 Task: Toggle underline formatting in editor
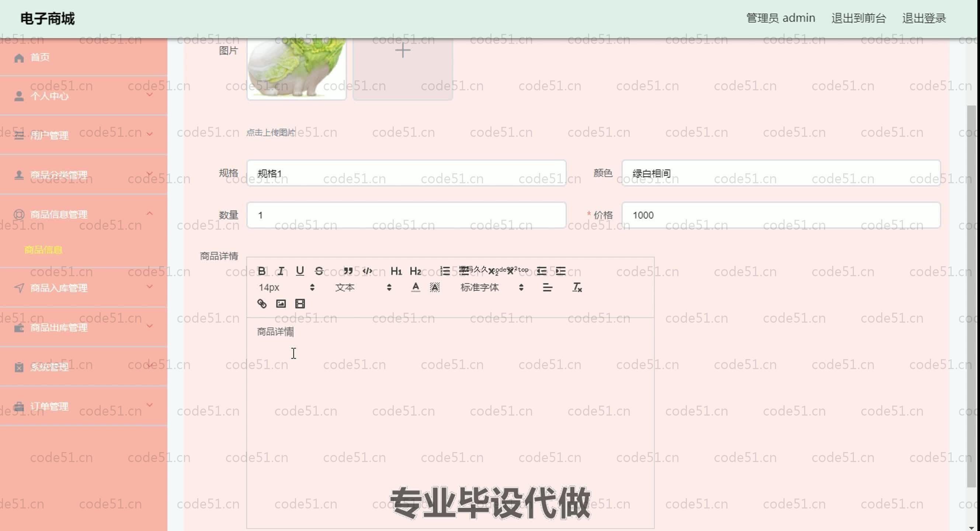(x=300, y=271)
